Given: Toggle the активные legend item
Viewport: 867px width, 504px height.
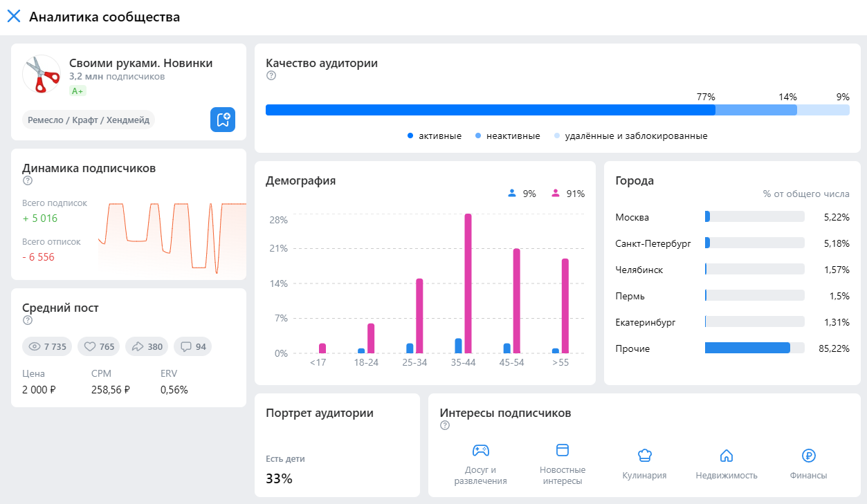Looking at the screenshot, I should (435, 136).
